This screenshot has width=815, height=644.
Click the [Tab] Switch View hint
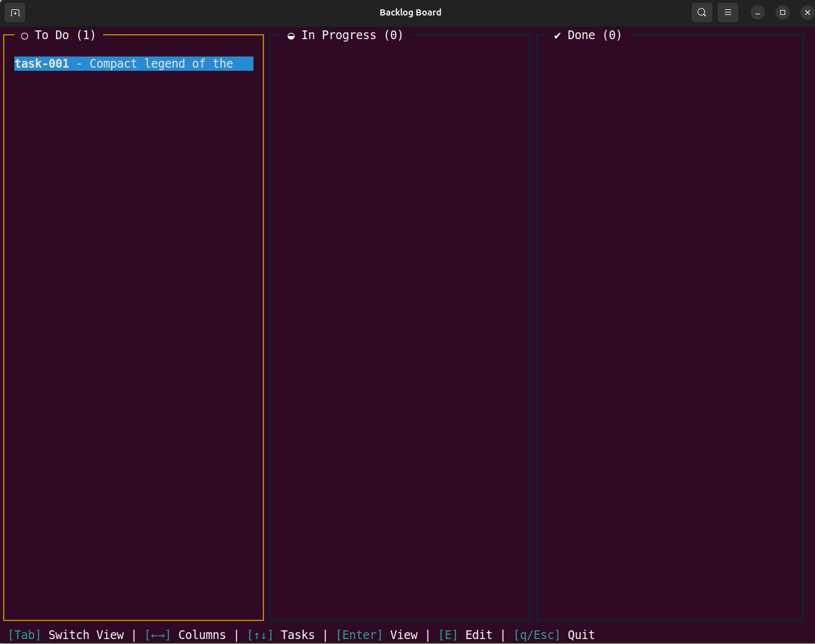(66, 635)
